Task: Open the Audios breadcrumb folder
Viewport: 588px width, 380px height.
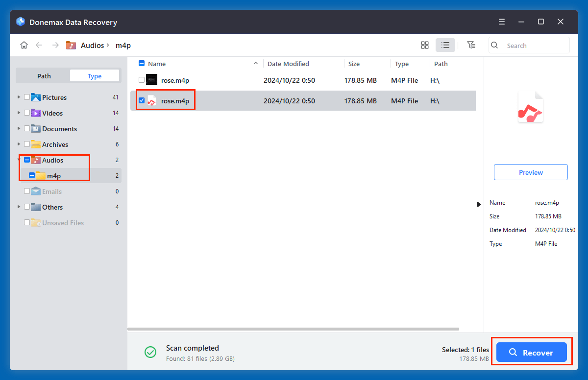Action: [x=91, y=45]
